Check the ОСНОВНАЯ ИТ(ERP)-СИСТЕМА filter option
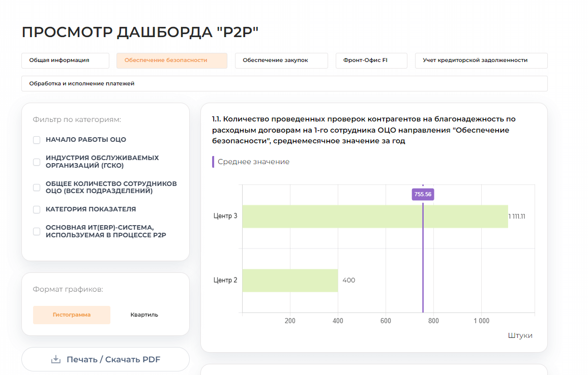The height and width of the screenshot is (375, 588). pyautogui.click(x=36, y=231)
